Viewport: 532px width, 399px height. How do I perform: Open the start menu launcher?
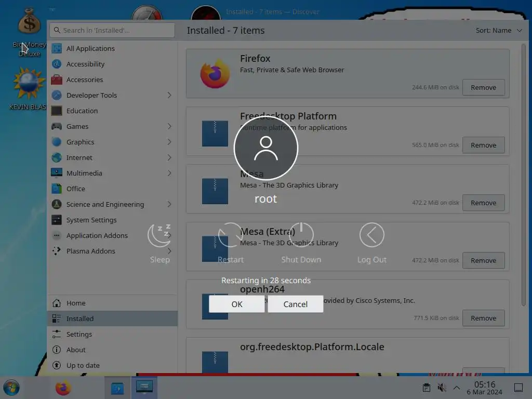pyautogui.click(x=11, y=388)
